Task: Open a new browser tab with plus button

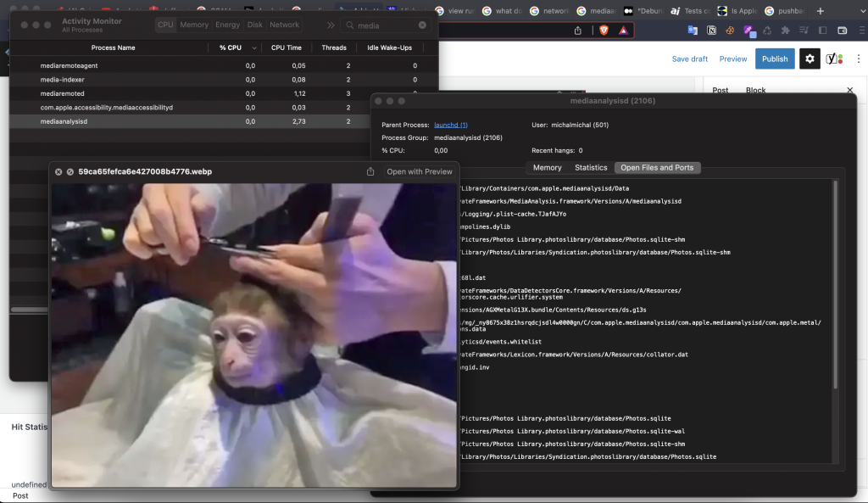Action: [821, 10]
